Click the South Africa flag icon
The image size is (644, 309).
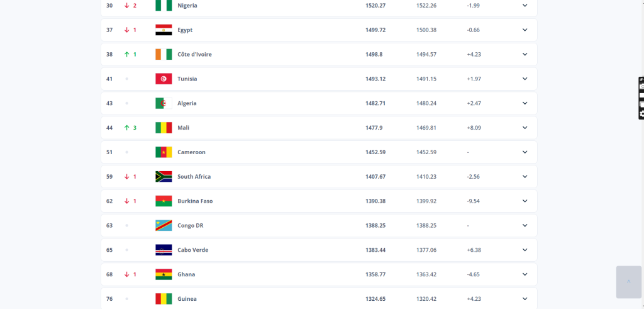(x=164, y=177)
